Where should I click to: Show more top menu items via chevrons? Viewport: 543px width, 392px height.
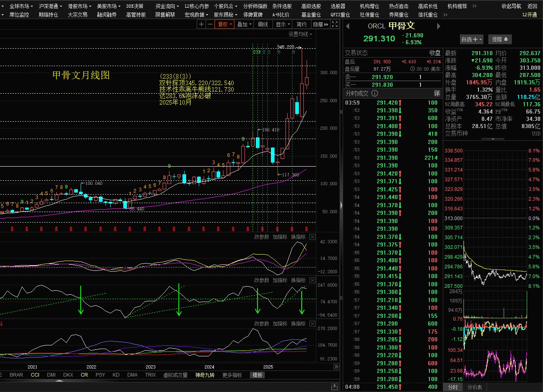coord(474,6)
